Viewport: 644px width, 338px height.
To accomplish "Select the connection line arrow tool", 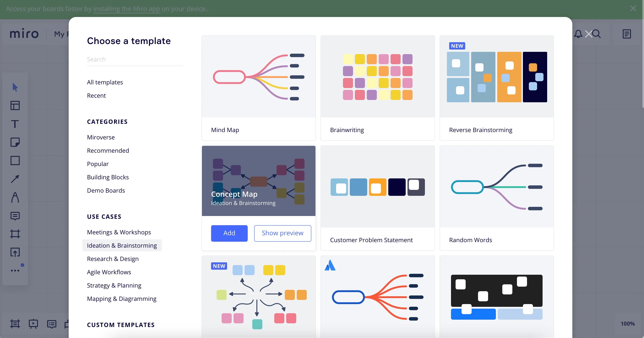I will [15, 179].
